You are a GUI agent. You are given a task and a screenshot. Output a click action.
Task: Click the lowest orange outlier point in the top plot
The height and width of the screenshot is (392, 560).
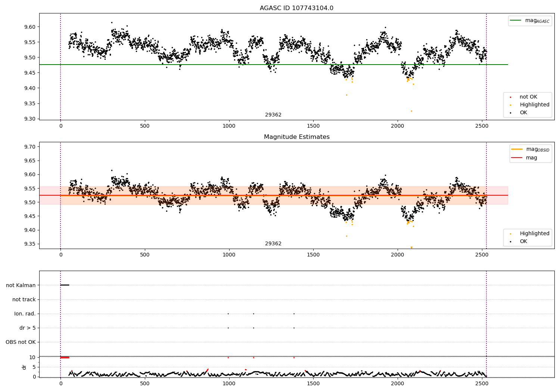point(411,111)
